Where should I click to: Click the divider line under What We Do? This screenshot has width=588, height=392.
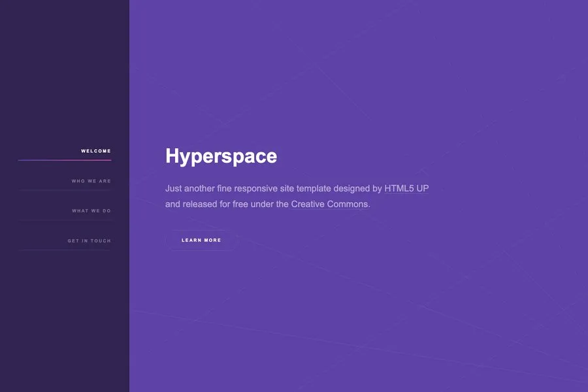(65, 220)
